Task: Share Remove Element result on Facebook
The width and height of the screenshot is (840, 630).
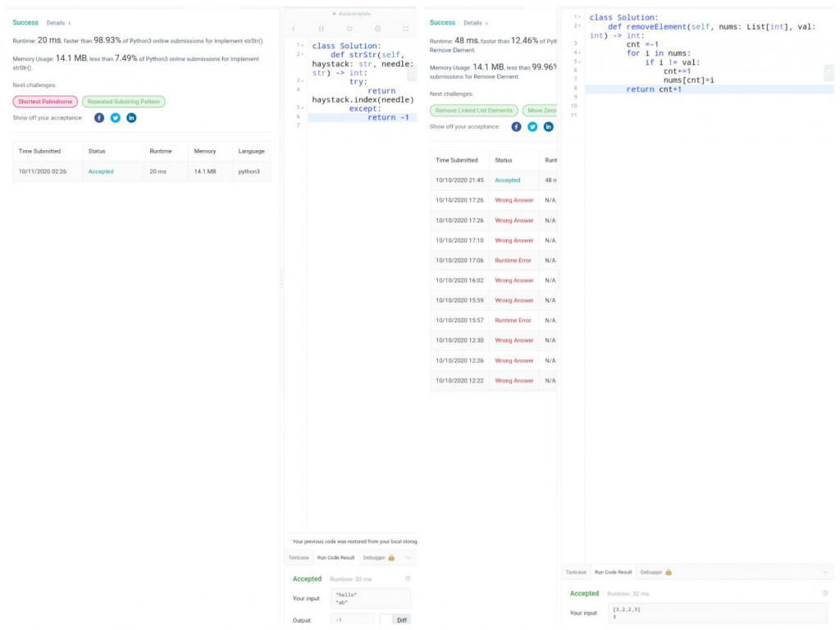Action: (x=516, y=127)
